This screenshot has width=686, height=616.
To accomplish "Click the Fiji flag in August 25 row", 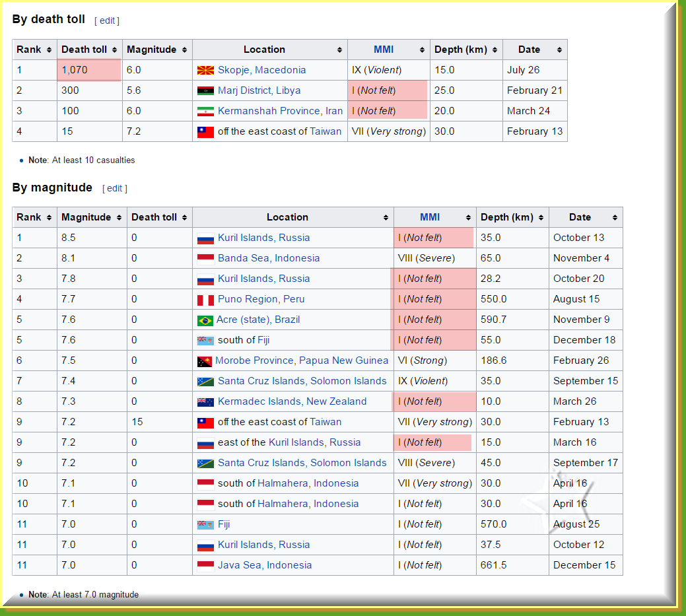I will [205, 525].
